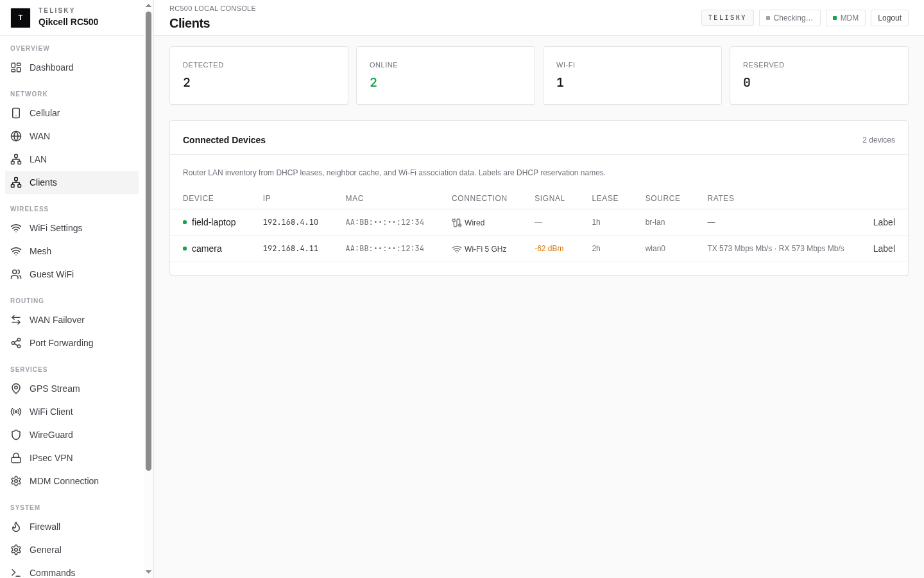This screenshot has width=924, height=578.
Task: Click the Commands terminal icon
Action: [16, 573]
